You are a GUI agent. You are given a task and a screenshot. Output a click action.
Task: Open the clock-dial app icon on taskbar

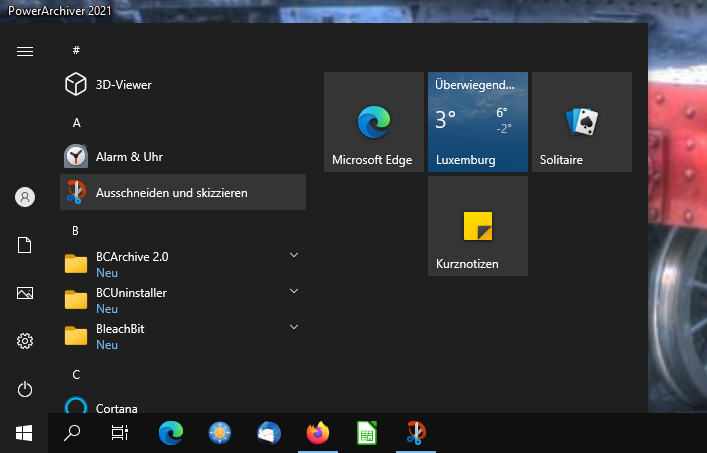click(x=220, y=433)
